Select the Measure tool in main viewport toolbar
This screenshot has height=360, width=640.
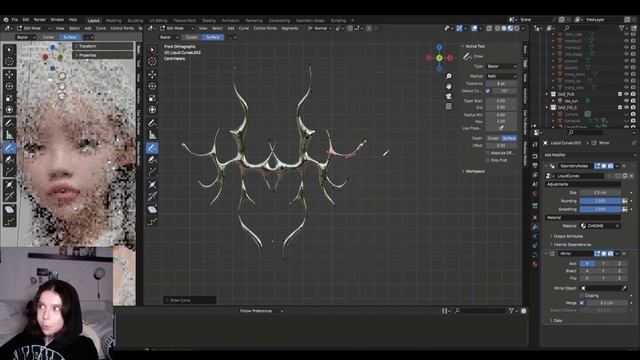[x=152, y=135]
